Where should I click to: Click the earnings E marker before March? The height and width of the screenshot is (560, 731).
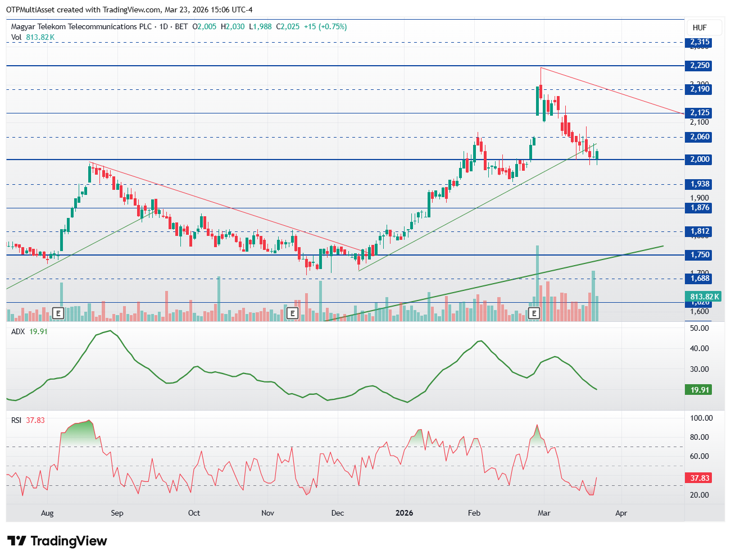click(x=534, y=313)
